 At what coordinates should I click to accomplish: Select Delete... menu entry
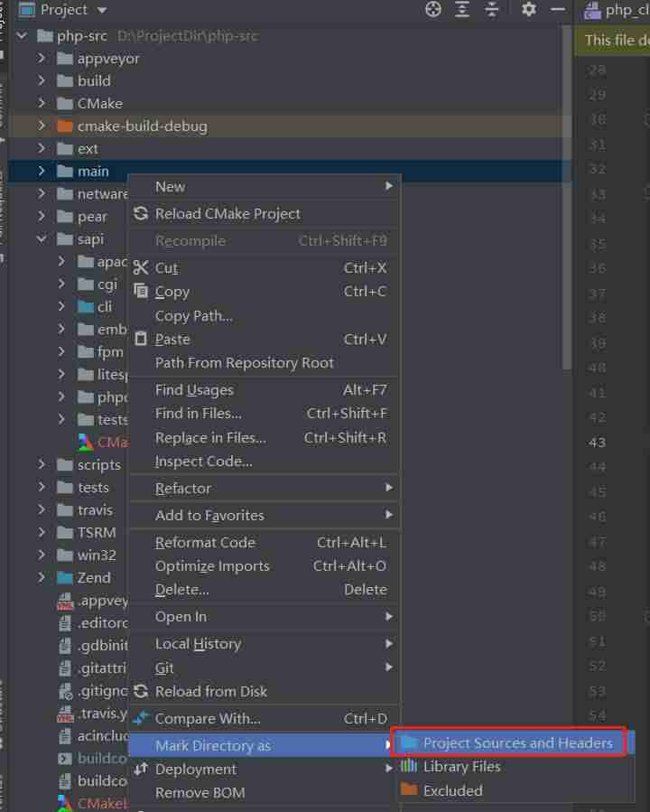[x=264, y=589]
